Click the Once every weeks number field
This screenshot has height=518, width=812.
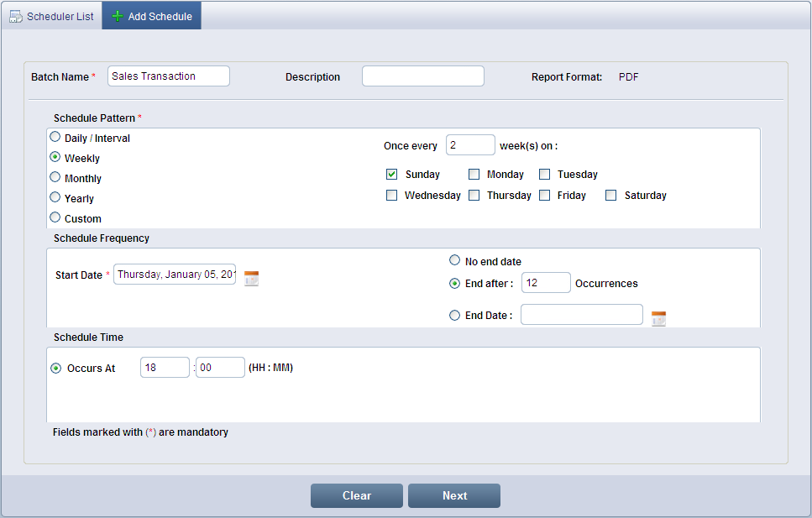pyautogui.click(x=470, y=145)
